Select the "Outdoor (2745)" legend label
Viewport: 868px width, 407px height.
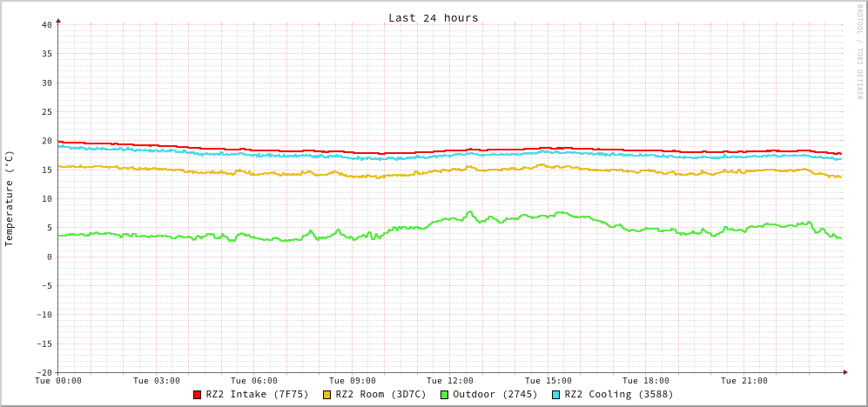(x=495, y=394)
